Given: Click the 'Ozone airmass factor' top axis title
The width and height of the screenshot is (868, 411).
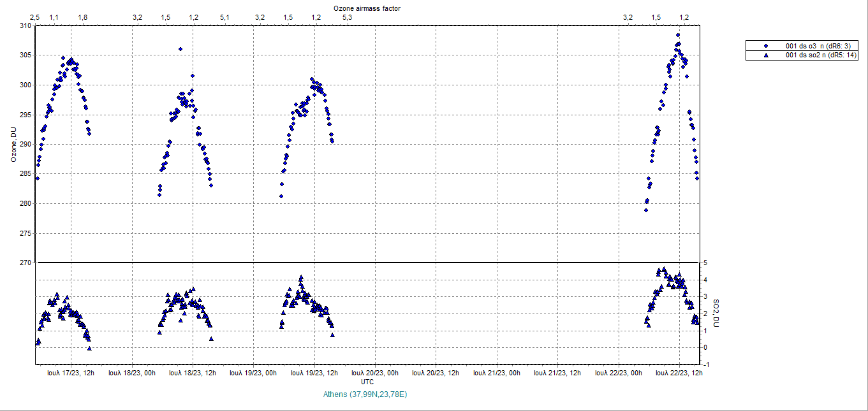Looking at the screenshot, I should [x=367, y=8].
